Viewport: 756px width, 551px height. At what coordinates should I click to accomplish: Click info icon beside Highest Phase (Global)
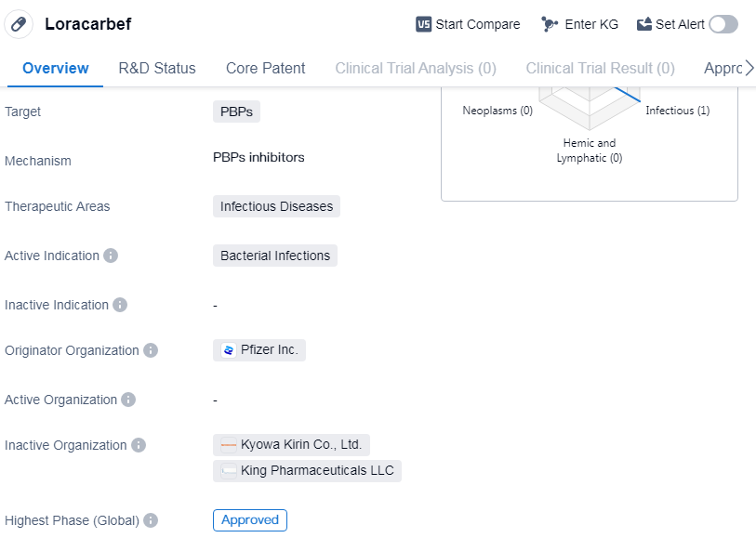click(x=151, y=520)
